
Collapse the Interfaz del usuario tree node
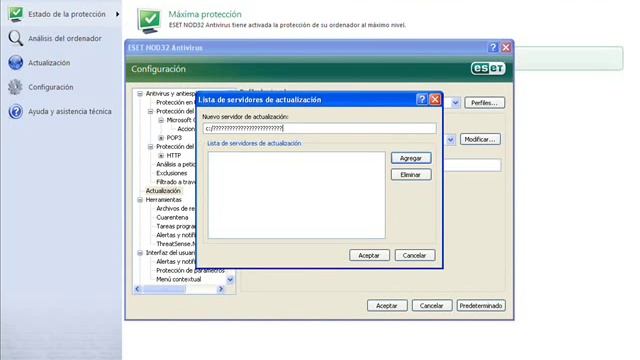click(x=140, y=253)
